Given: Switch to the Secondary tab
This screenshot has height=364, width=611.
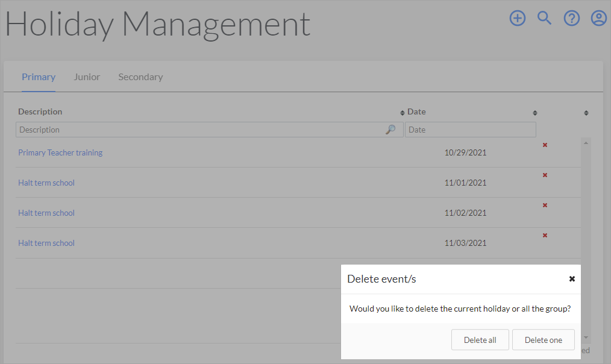Looking at the screenshot, I should [x=140, y=77].
